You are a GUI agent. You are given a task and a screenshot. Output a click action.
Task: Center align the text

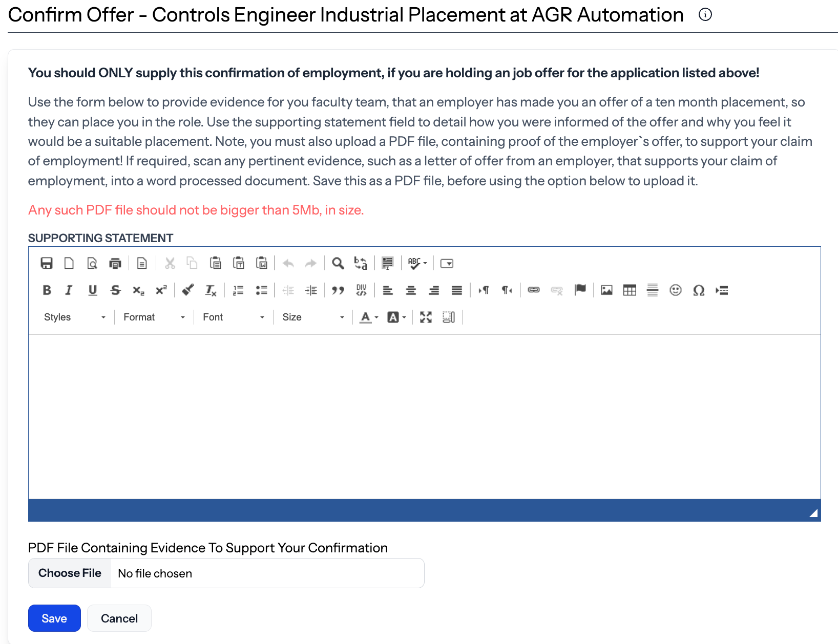(411, 290)
